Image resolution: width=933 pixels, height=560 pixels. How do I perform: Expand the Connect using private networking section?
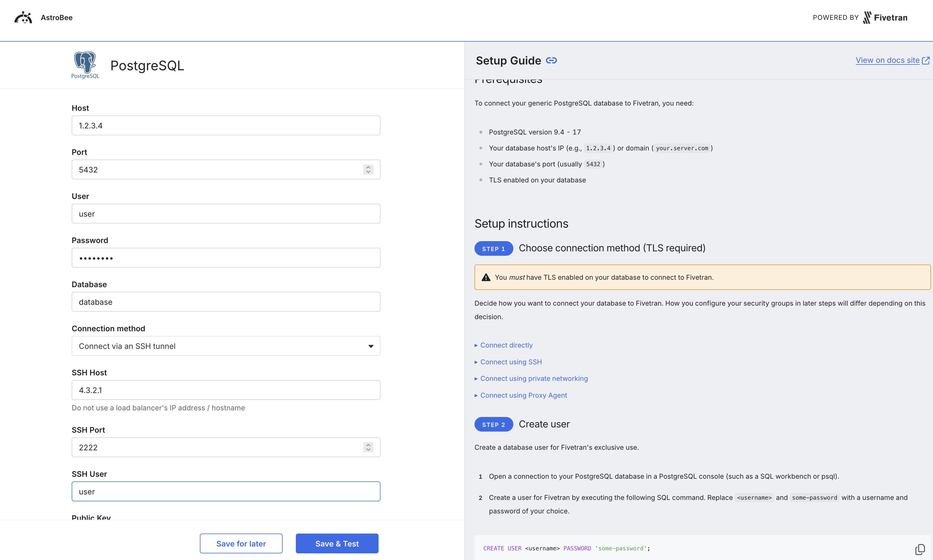534,378
